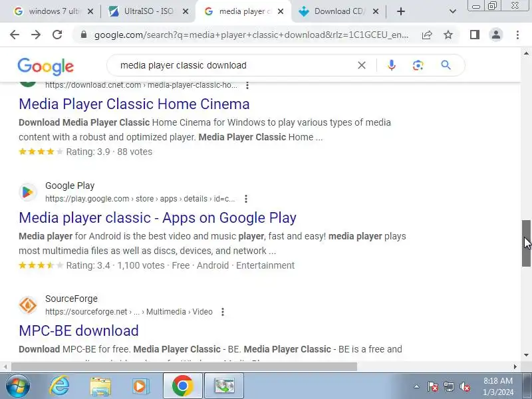The height and width of the screenshot is (399, 532).
Task: Open more options for Google Play result
Action: point(246,199)
